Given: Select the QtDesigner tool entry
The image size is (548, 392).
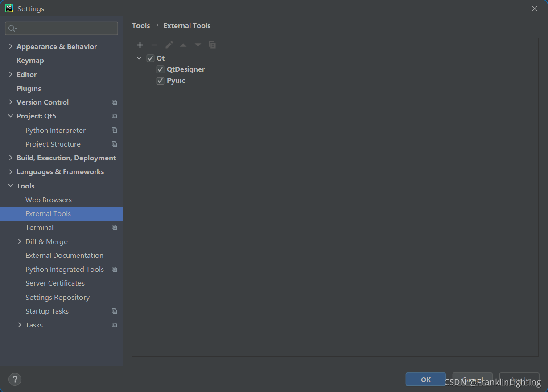Looking at the screenshot, I should pos(185,69).
